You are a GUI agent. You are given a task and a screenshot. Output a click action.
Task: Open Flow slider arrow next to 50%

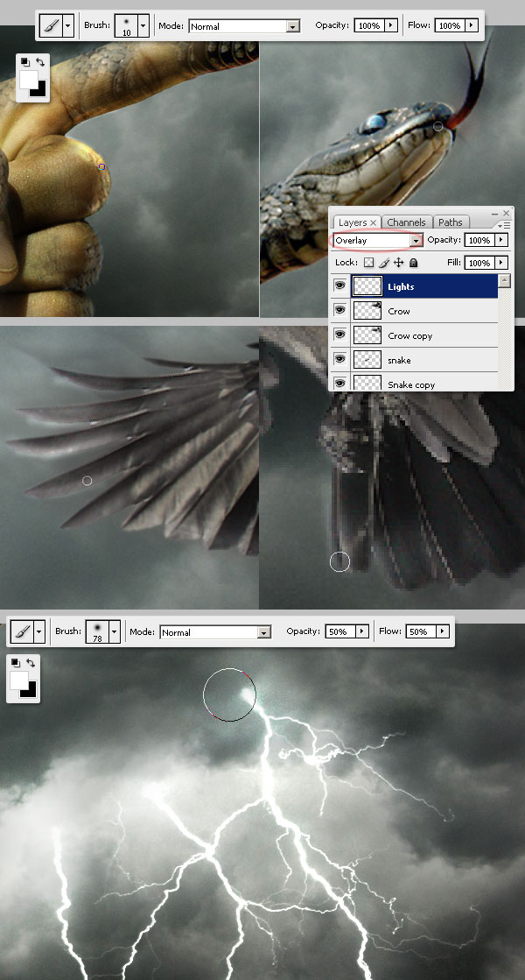tap(442, 631)
